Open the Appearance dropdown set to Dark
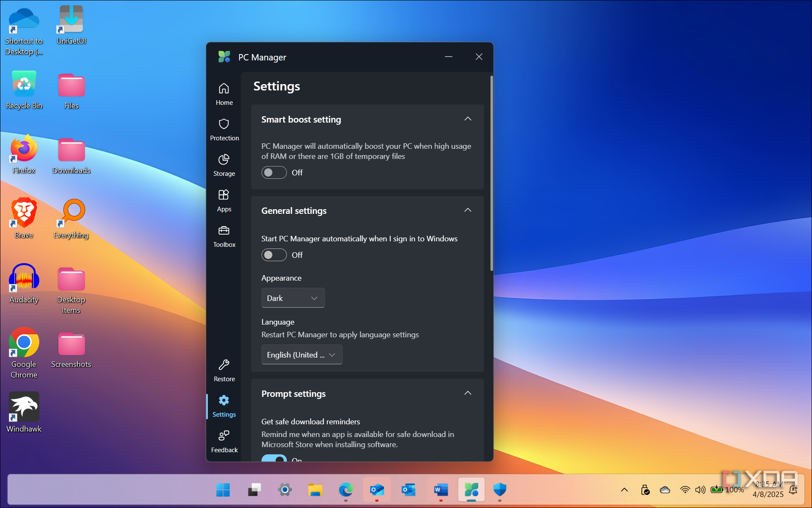 click(293, 298)
